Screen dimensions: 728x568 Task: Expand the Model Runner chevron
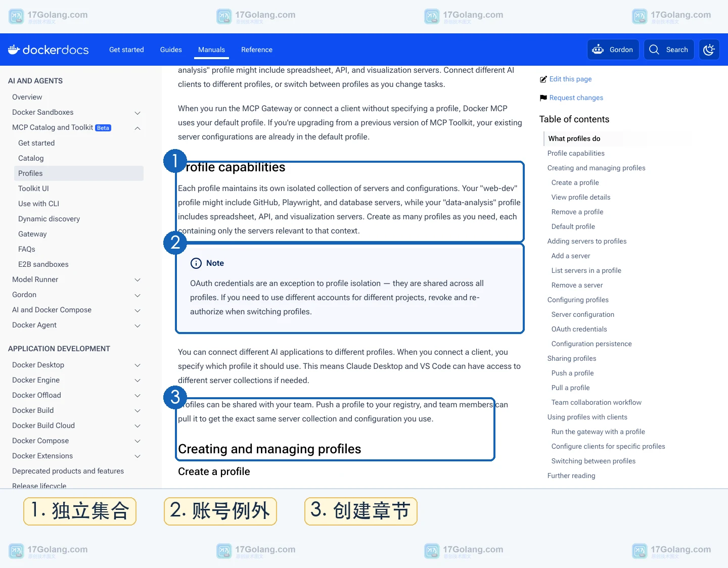point(138,280)
